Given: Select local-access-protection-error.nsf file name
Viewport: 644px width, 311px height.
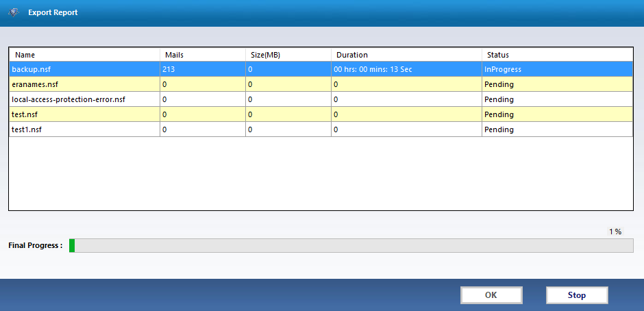Looking at the screenshot, I should coord(69,99).
